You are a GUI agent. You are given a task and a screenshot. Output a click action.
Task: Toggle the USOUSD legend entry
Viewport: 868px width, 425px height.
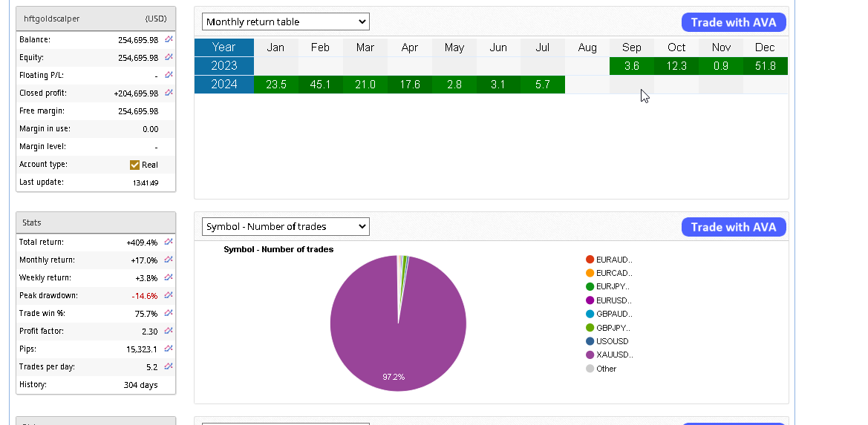[612, 341]
